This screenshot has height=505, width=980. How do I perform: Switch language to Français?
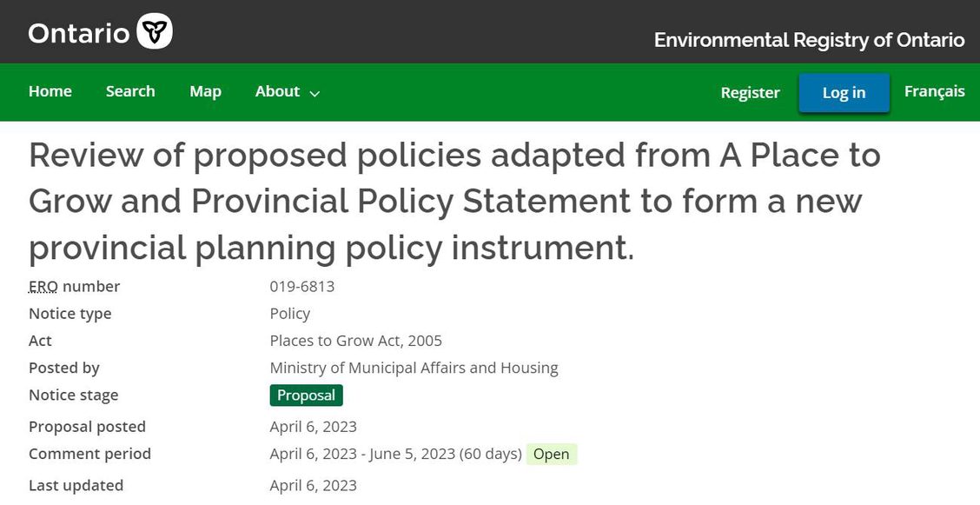tap(934, 91)
